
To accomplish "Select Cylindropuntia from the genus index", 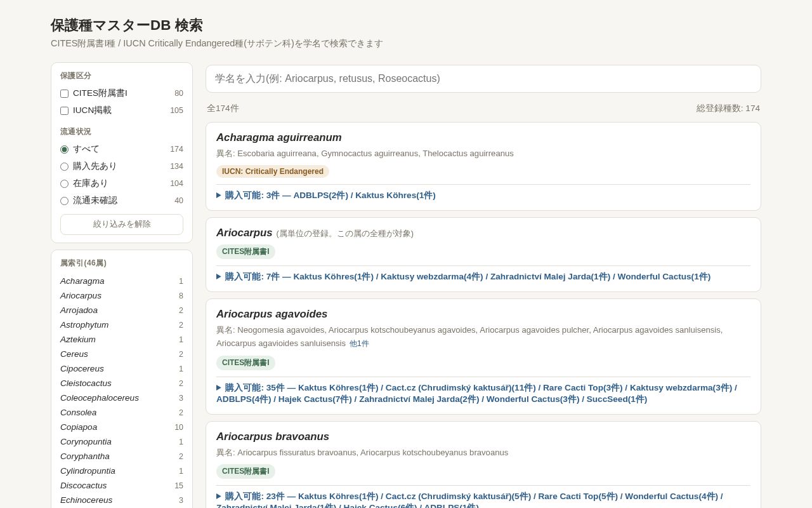I will click(122, 471).
